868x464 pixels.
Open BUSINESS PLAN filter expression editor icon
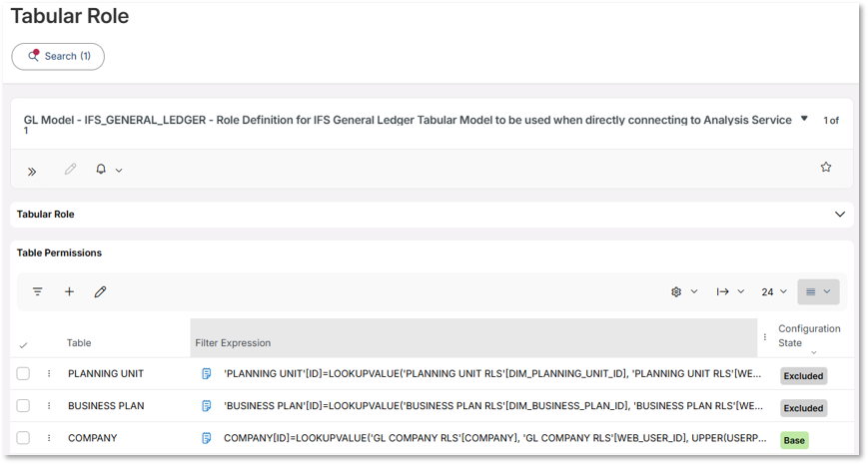(x=206, y=406)
